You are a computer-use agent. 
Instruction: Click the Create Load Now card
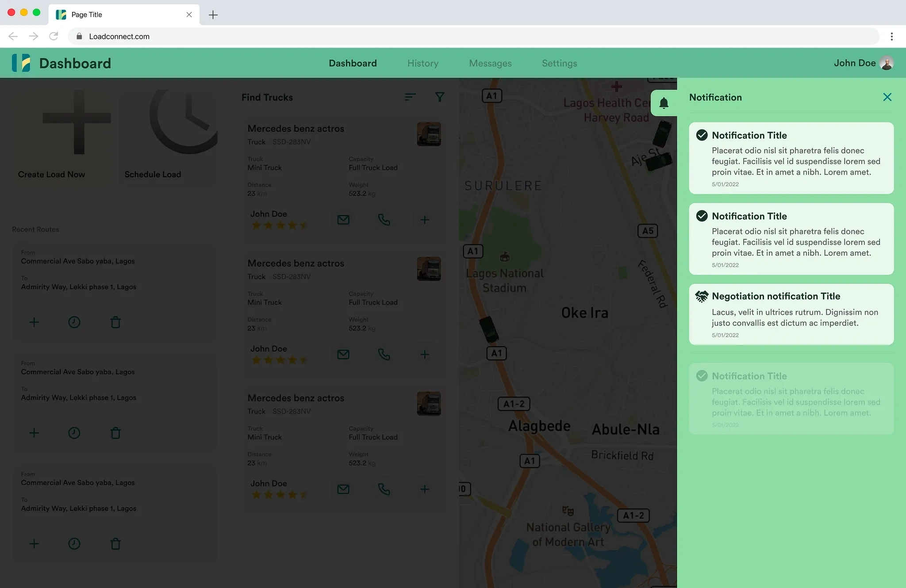(x=61, y=137)
